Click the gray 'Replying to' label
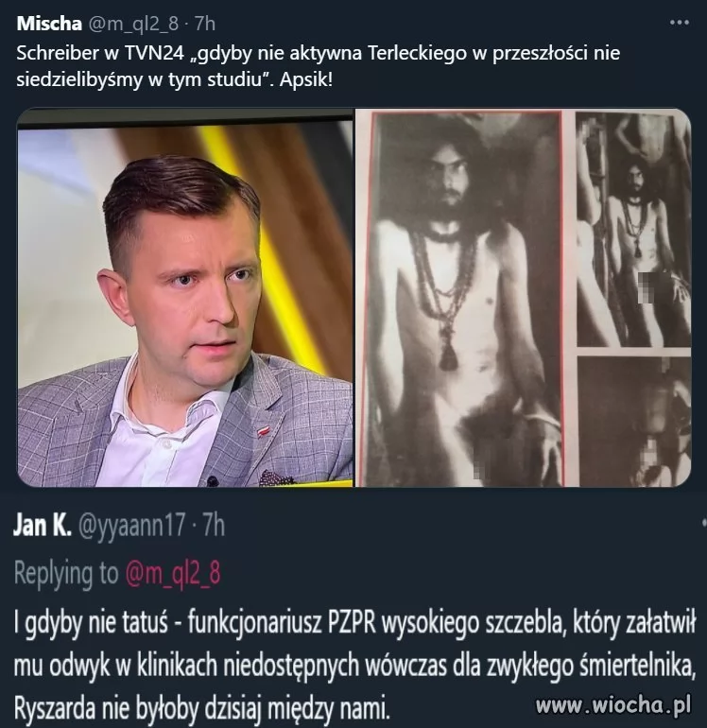This screenshot has height=728, width=707. tap(66, 574)
